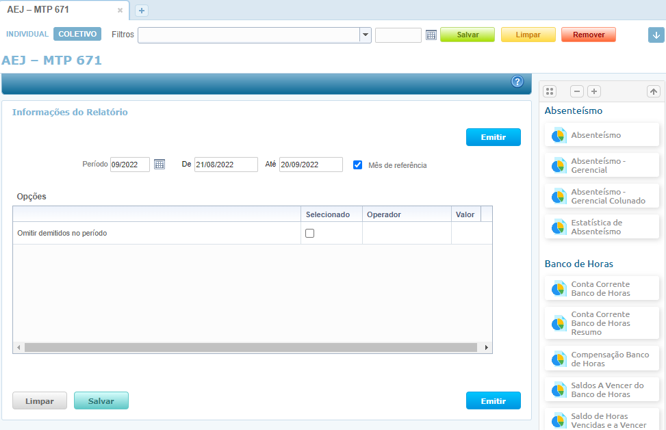Click the horizontal scrollbar in options table
Image resolution: width=666 pixels, height=430 pixels.
(x=250, y=348)
